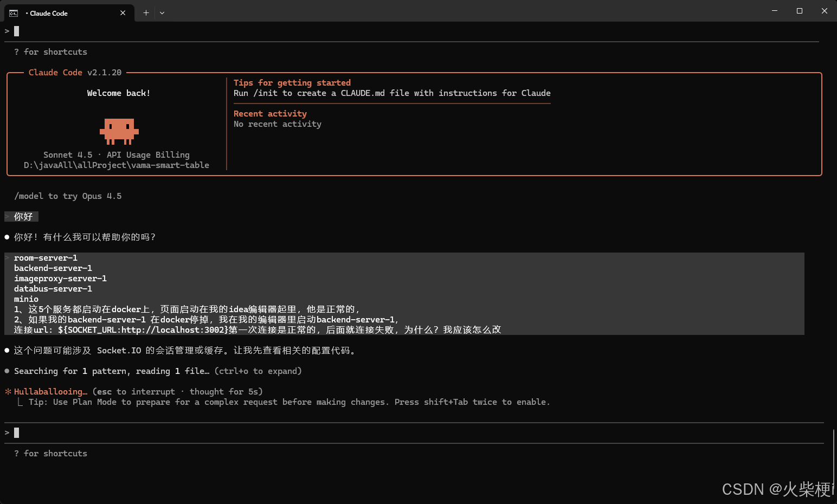The height and width of the screenshot is (504, 837).
Task: Click the 'imageproxy-server-1' line
Action: (60, 279)
